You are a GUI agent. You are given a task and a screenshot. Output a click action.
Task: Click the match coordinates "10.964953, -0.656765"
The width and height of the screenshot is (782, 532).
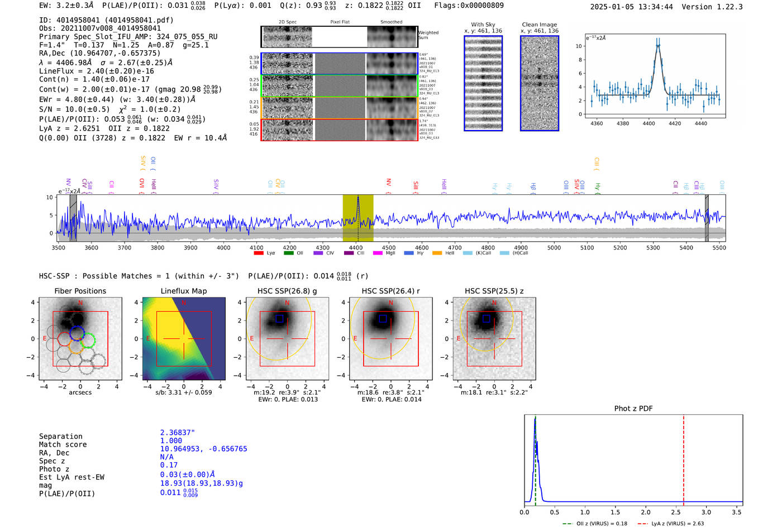click(203, 449)
